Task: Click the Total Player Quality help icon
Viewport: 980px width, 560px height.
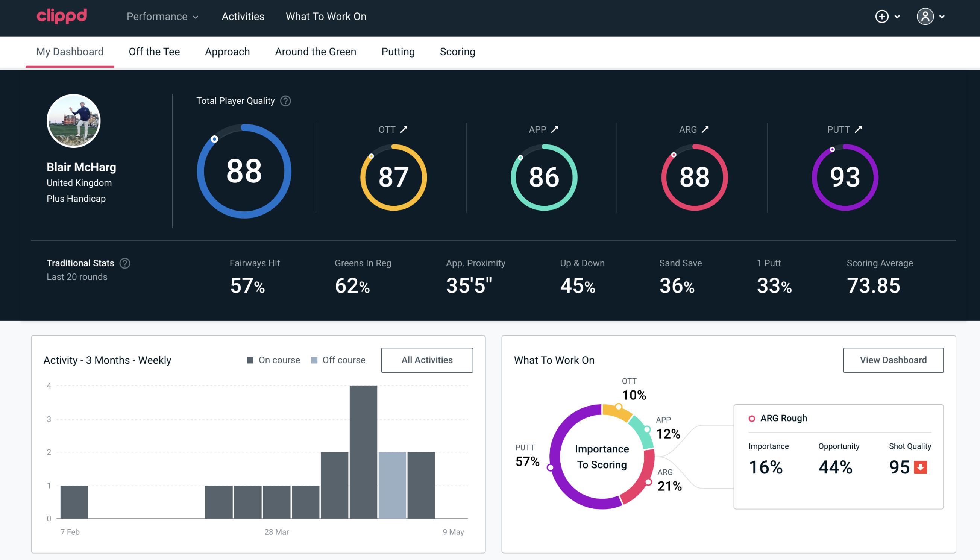Action: (x=285, y=100)
